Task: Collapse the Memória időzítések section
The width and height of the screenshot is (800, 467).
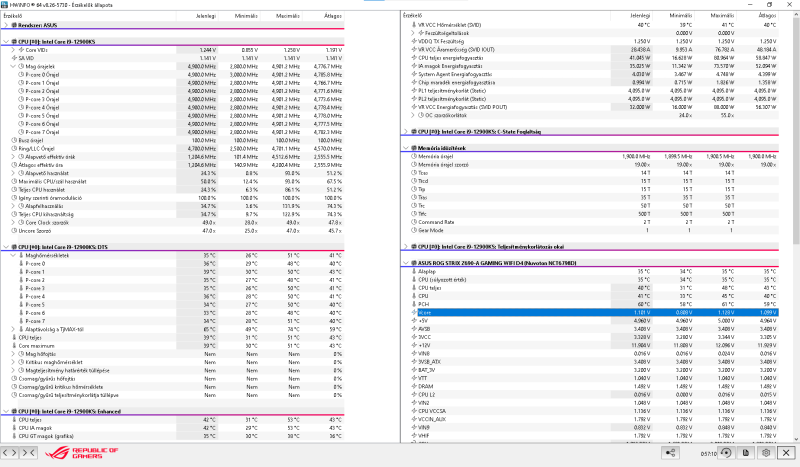Action: pos(406,148)
